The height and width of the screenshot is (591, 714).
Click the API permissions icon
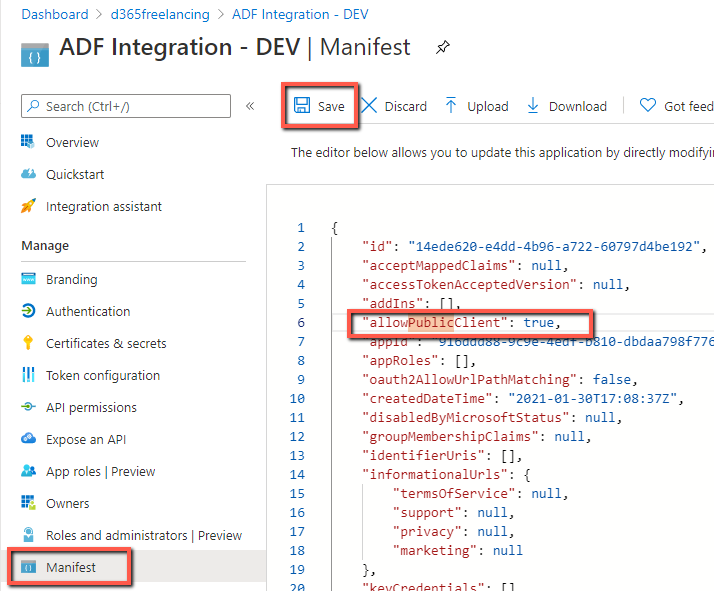coord(28,407)
